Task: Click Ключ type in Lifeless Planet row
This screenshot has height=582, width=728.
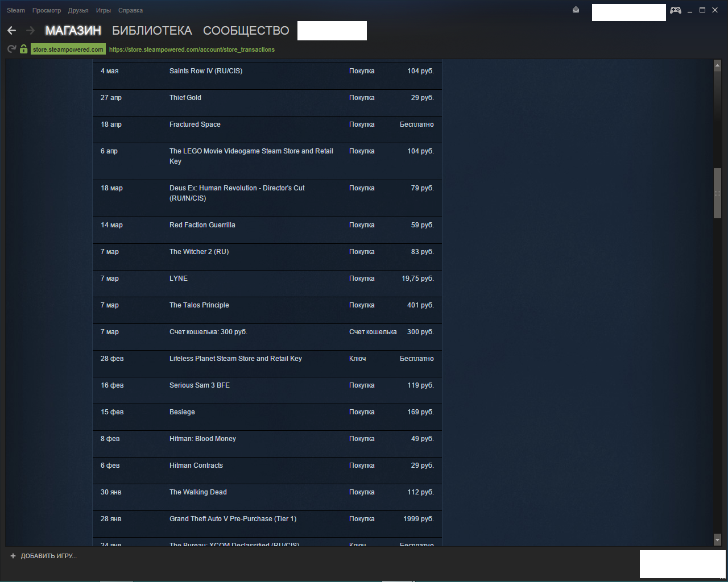Action: point(358,359)
